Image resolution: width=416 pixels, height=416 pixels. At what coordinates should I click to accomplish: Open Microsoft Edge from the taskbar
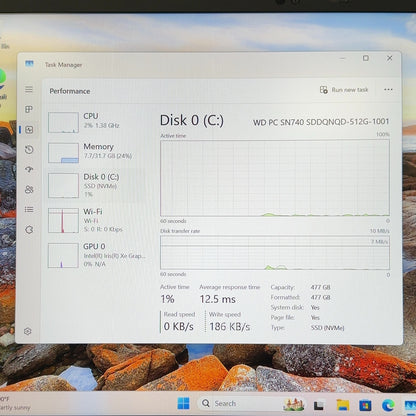tap(388, 405)
